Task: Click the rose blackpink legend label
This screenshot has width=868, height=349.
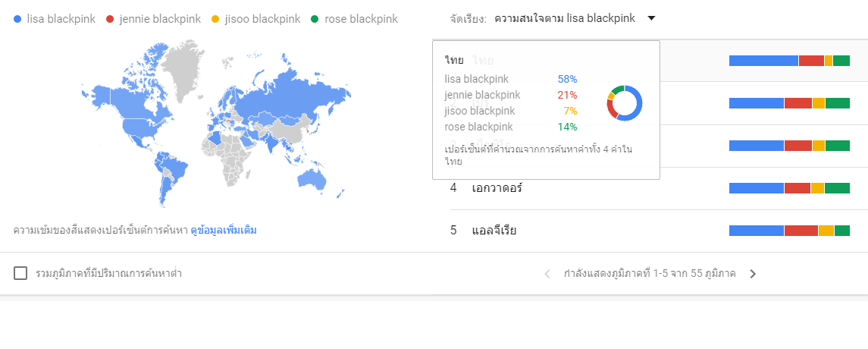Action: click(x=361, y=19)
